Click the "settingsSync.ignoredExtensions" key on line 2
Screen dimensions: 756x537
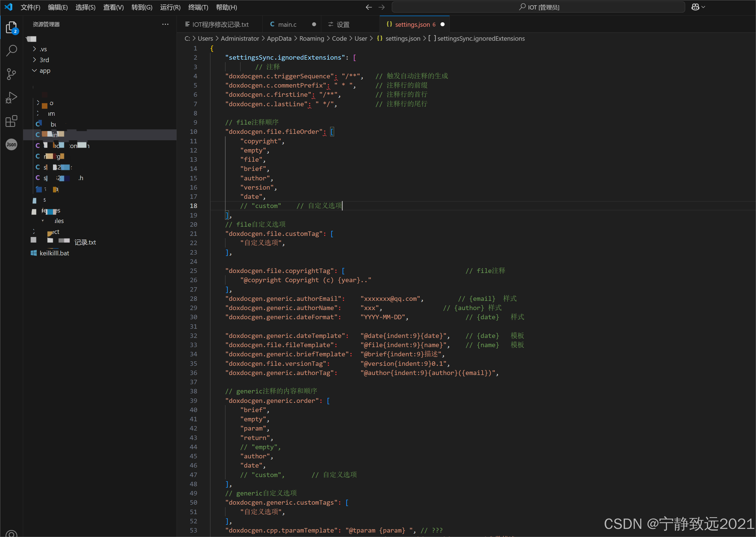coord(285,57)
